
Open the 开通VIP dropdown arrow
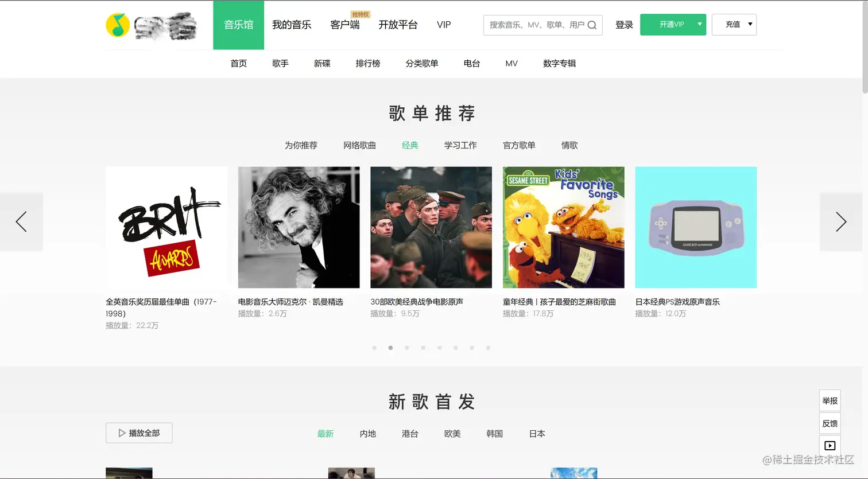tap(699, 25)
